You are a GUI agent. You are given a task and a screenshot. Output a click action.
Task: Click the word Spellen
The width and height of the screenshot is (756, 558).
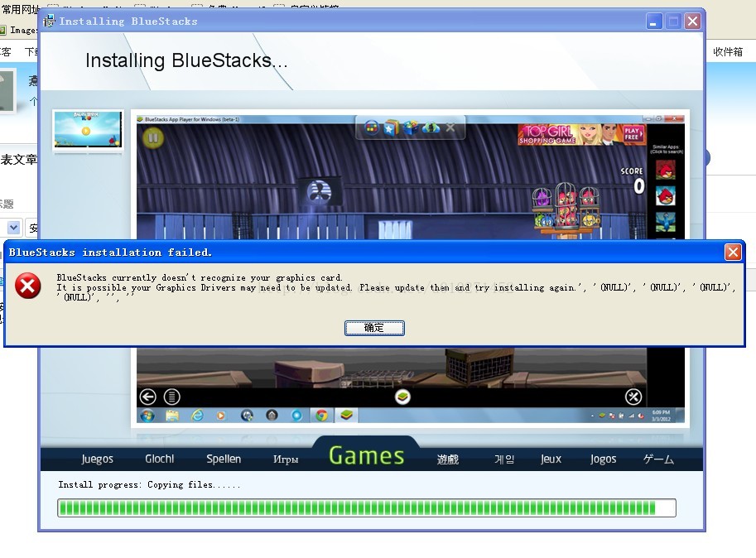tap(224, 459)
